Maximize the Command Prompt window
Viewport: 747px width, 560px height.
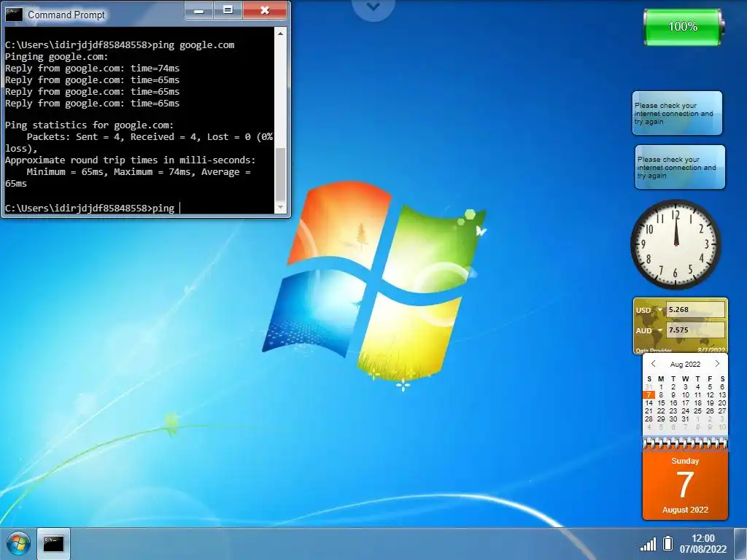228,10
